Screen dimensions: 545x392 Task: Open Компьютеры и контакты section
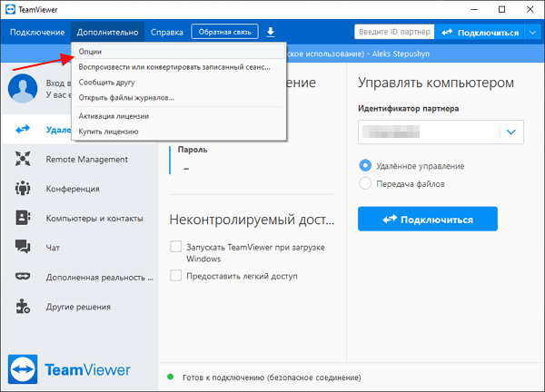pos(80,218)
